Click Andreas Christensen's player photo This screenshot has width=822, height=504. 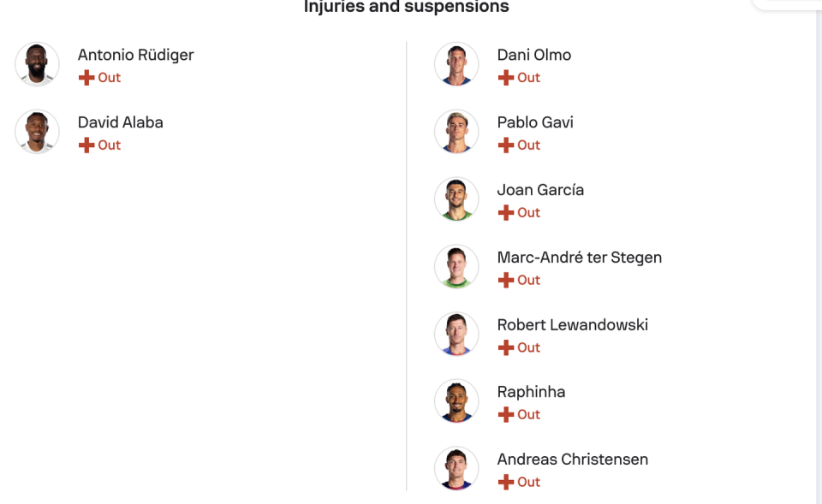[456, 469]
